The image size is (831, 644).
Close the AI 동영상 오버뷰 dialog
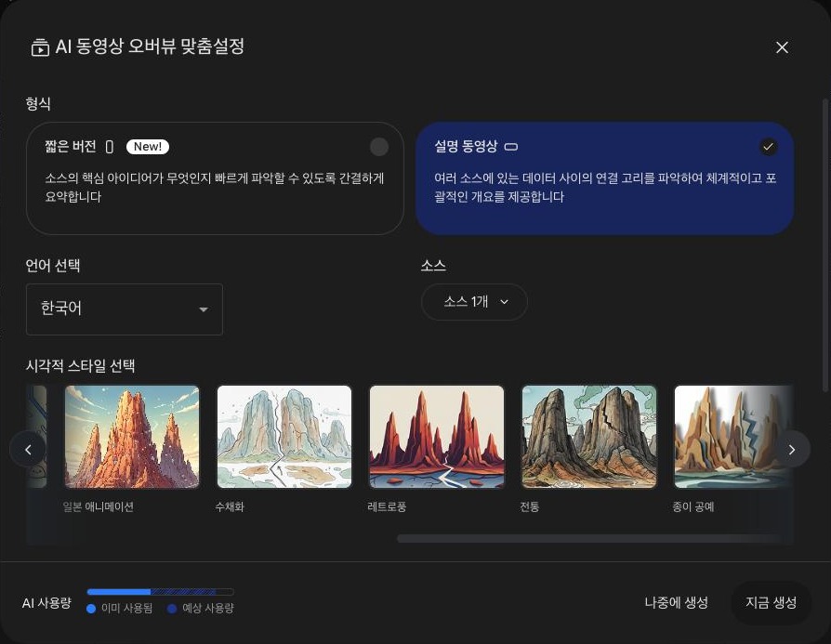click(782, 47)
